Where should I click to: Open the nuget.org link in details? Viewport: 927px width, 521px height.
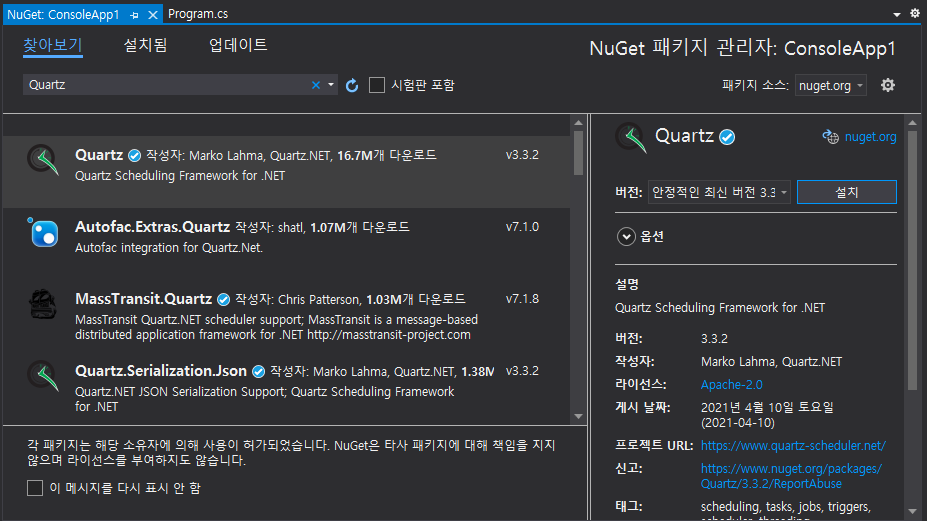(870, 137)
